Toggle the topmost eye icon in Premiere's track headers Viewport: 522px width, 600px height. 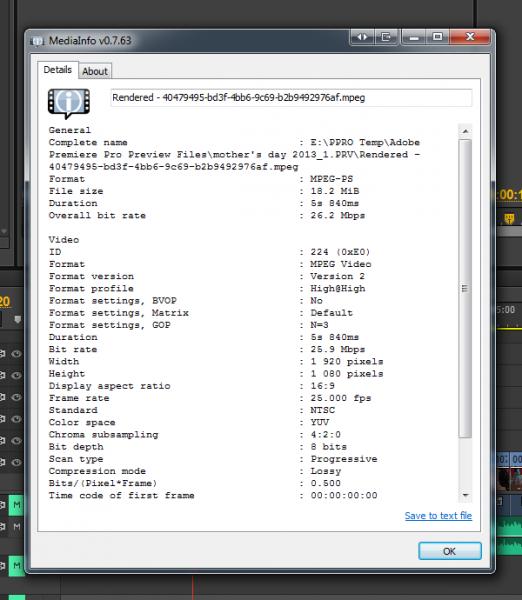coord(16,354)
